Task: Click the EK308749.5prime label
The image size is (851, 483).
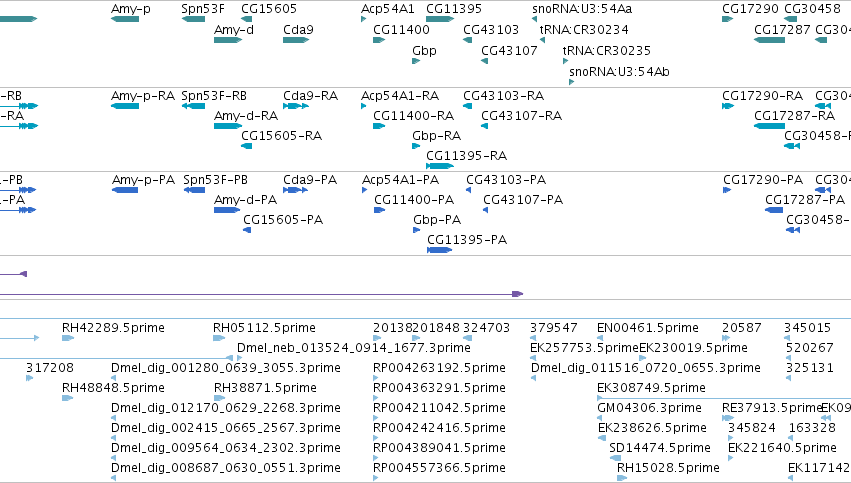Action: pyautogui.click(x=651, y=388)
